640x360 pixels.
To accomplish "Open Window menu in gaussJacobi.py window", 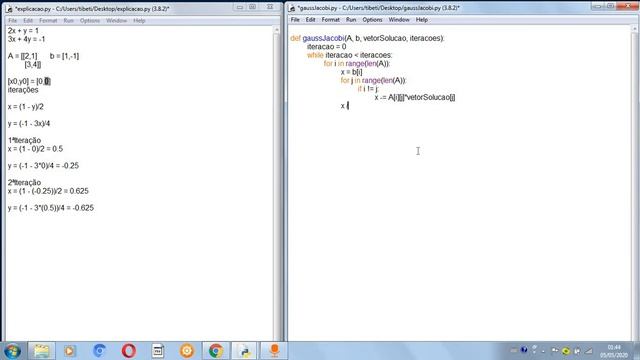I will click(399, 20).
